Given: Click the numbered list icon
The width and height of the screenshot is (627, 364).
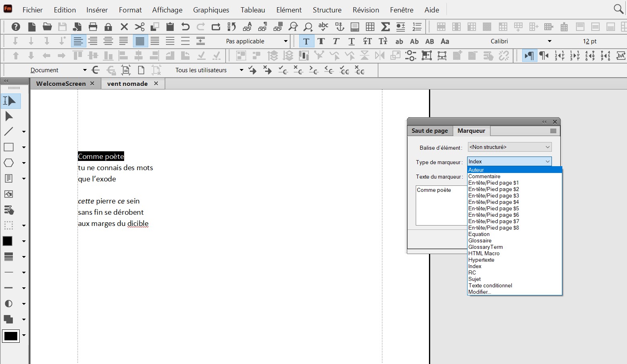Looking at the screenshot, I should pyautogui.click(x=417, y=27).
